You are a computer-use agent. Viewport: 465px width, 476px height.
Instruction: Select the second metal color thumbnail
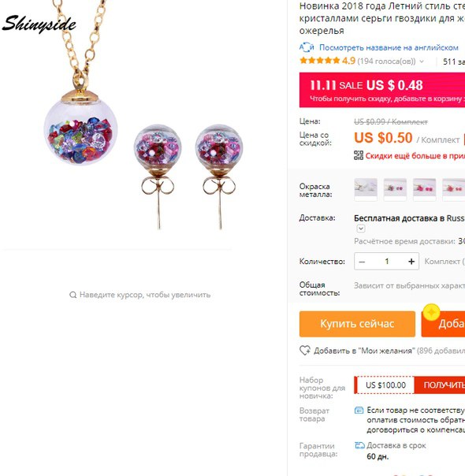click(395, 189)
